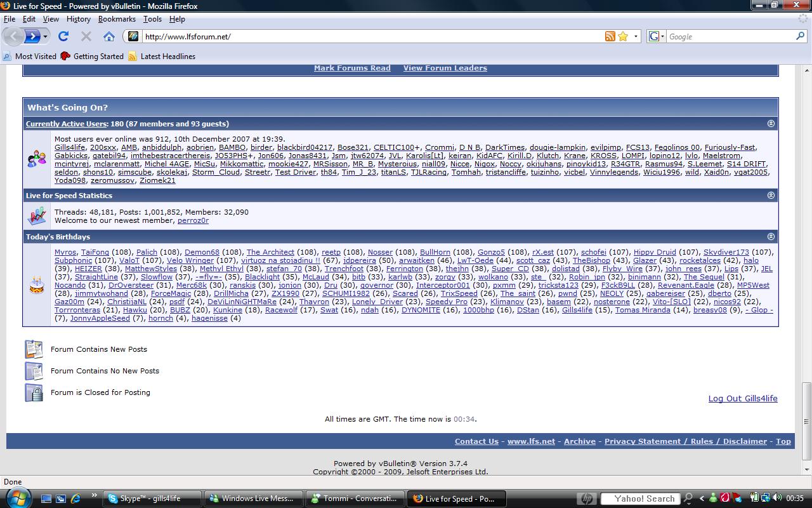Open the Currently Active Users link
The width and height of the screenshot is (812, 508).
coord(66,124)
